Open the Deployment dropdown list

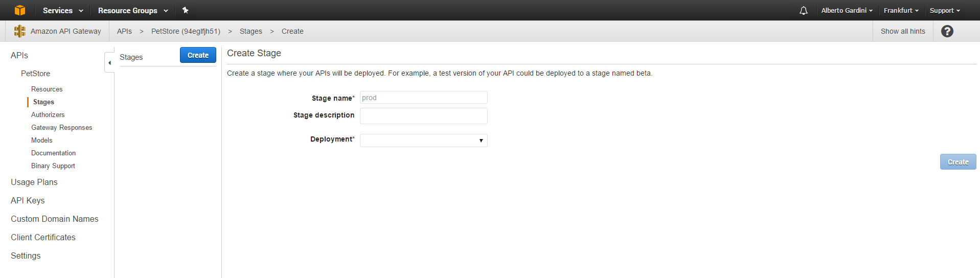(x=423, y=141)
